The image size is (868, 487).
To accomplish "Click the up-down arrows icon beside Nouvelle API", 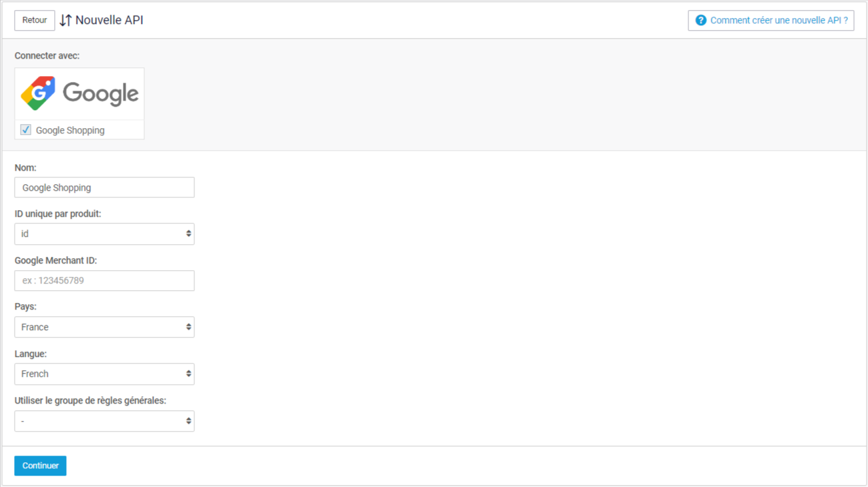I will (65, 21).
